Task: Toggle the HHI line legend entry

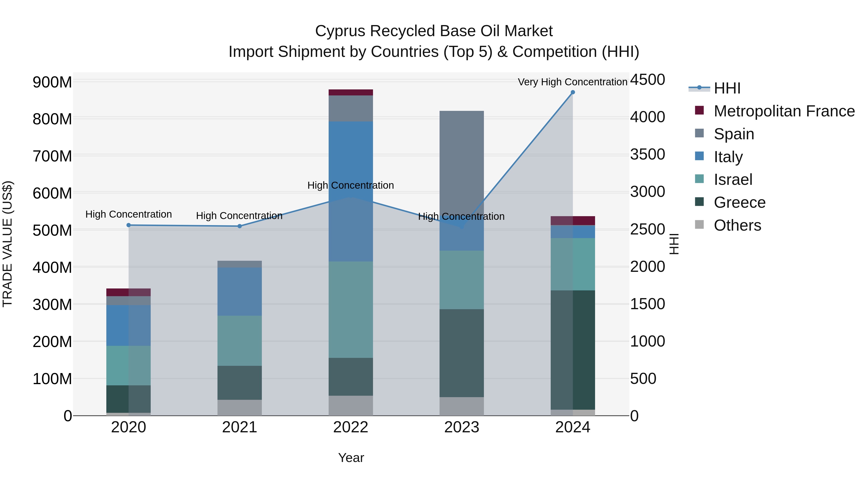Action: pyautogui.click(x=714, y=88)
